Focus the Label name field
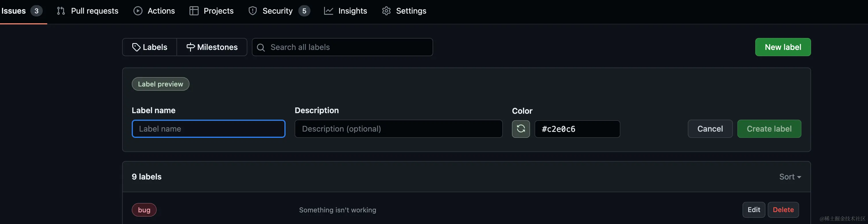This screenshot has width=868, height=224. [209, 129]
